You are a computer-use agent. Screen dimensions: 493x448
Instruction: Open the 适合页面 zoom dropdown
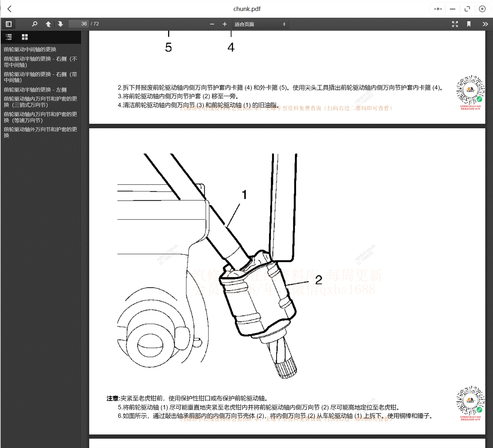(260, 24)
